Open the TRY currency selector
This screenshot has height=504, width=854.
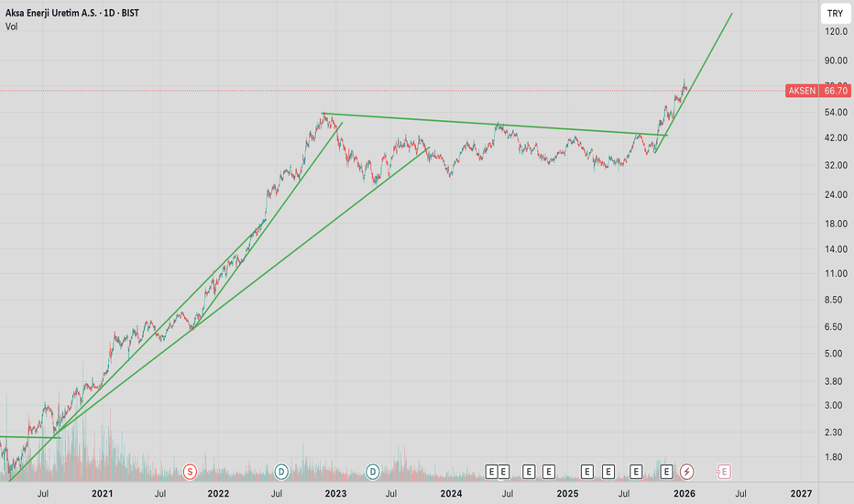pyautogui.click(x=835, y=14)
